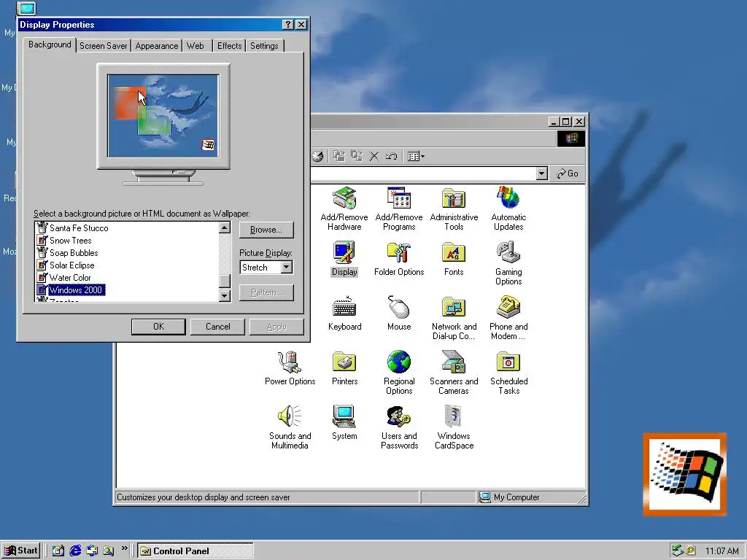This screenshot has height=560, width=747.
Task: Open Windows CardSpace
Action: click(x=454, y=427)
